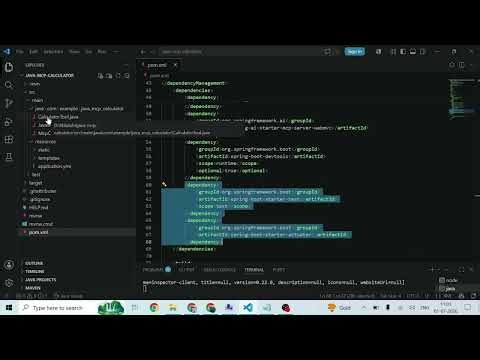Expand the Timeline section
Screen dimensions: 480x360
[x=35, y=272]
